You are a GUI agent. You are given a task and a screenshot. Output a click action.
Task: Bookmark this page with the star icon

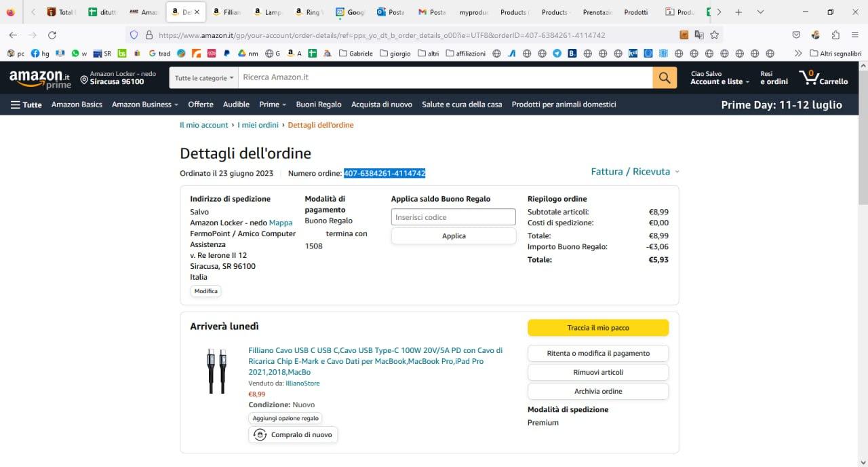pos(714,35)
